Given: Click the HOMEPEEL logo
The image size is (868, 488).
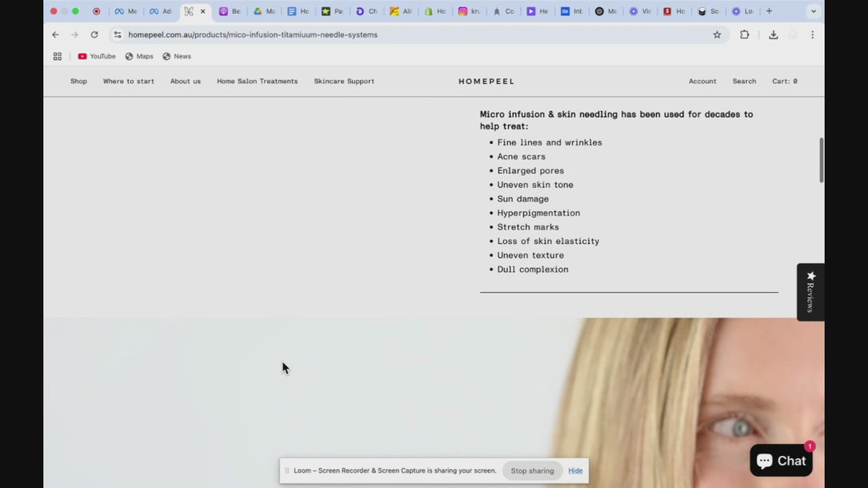Looking at the screenshot, I should click(x=486, y=82).
